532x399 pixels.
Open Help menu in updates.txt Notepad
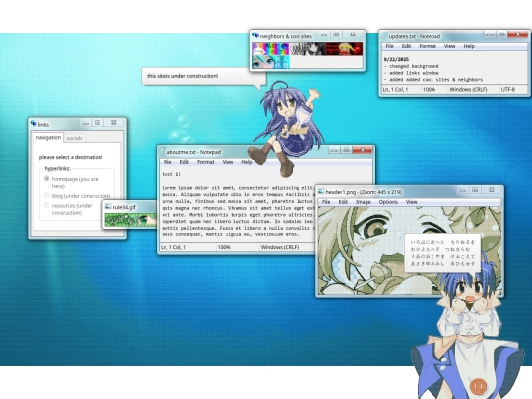pyautogui.click(x=469, y=46)
